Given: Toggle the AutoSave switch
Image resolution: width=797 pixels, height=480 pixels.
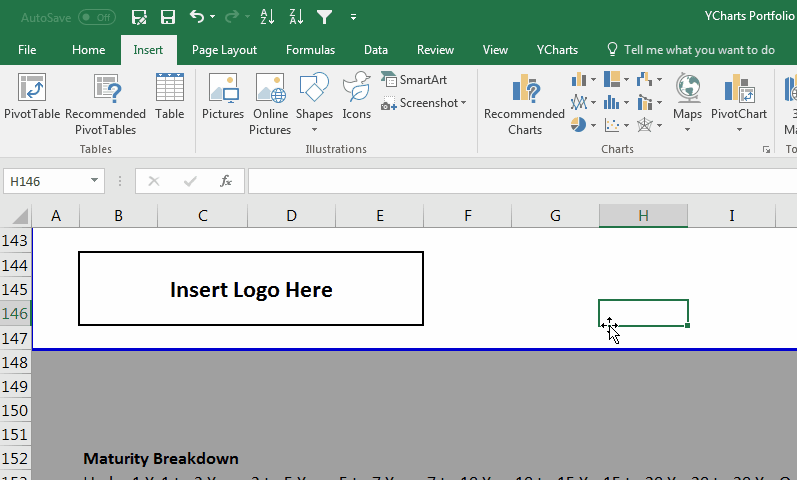Looking at the screenshot, I should tap(97, 17).
